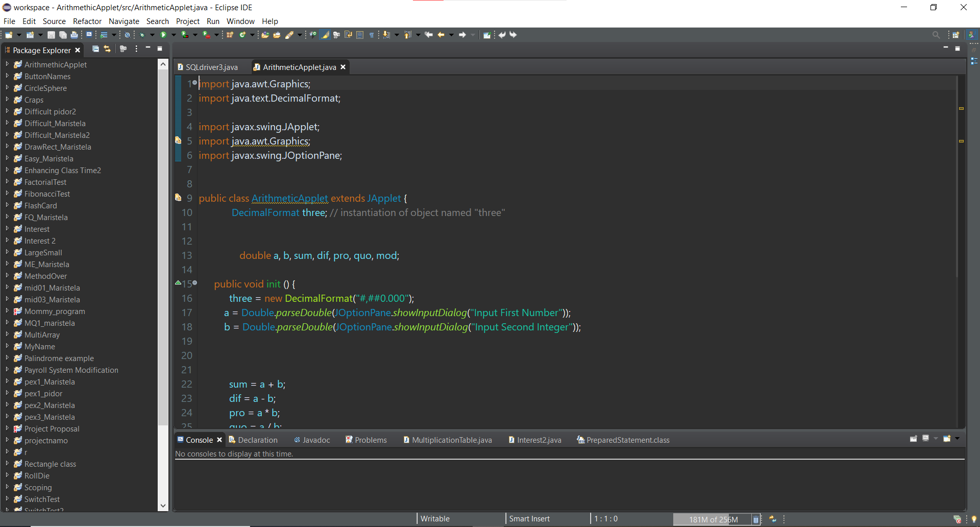Open the Source menu
The image size is (980, 527).
point(54,21)
